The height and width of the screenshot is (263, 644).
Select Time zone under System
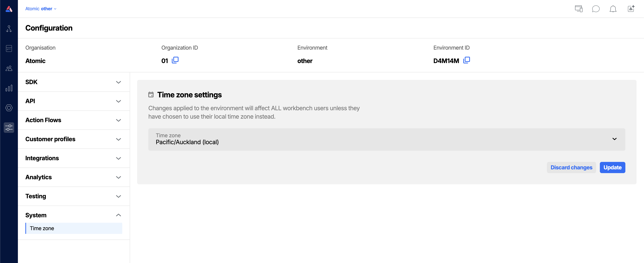coord(42,228)
